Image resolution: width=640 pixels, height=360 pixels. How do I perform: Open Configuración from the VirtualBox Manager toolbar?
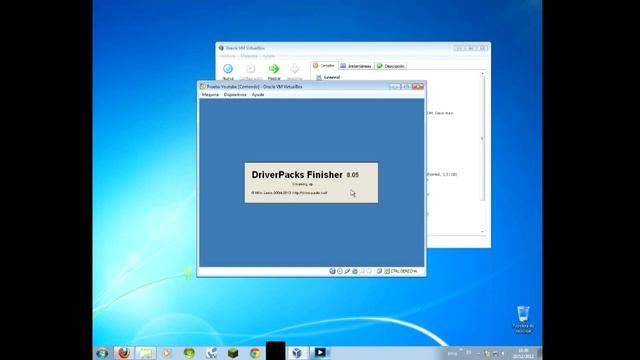coord(251,69)
